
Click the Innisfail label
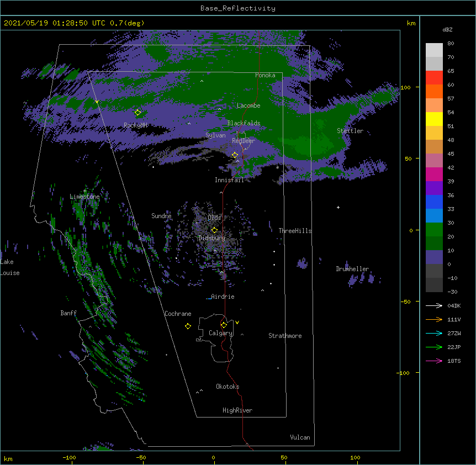[x=230, y=180]
